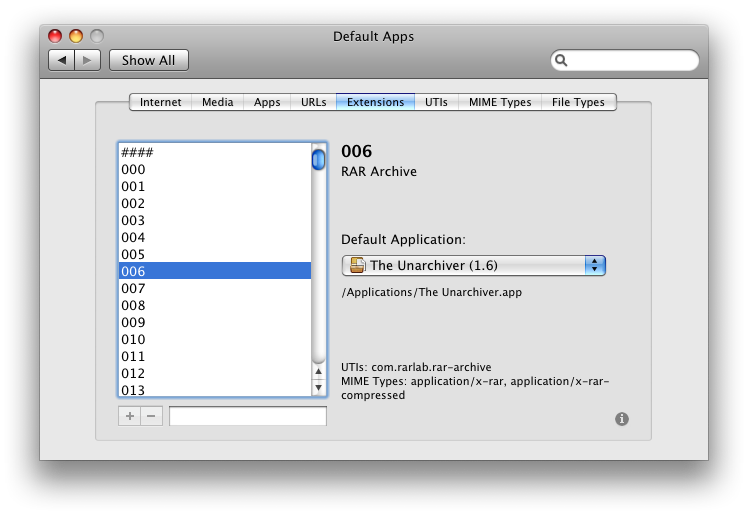Image resolution: width=748 pixels, height=515 pixels.
Task: Click the yellow minimize window button
Action: 76,36
